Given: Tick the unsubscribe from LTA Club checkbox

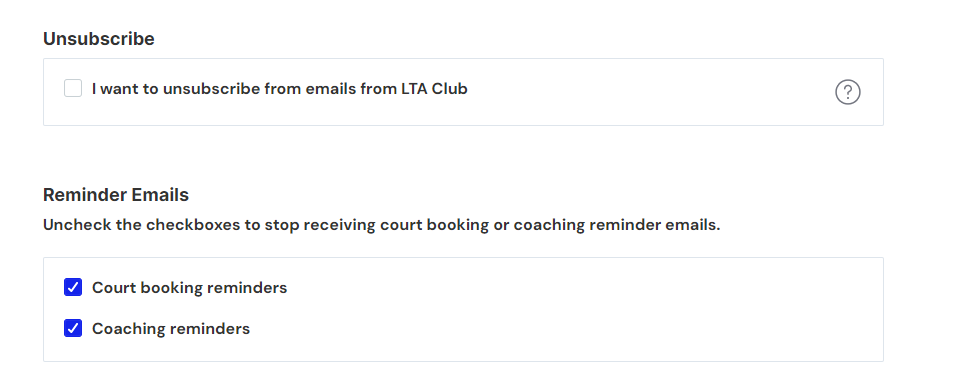Looking at the screenshot, I should tap(73, 88).
